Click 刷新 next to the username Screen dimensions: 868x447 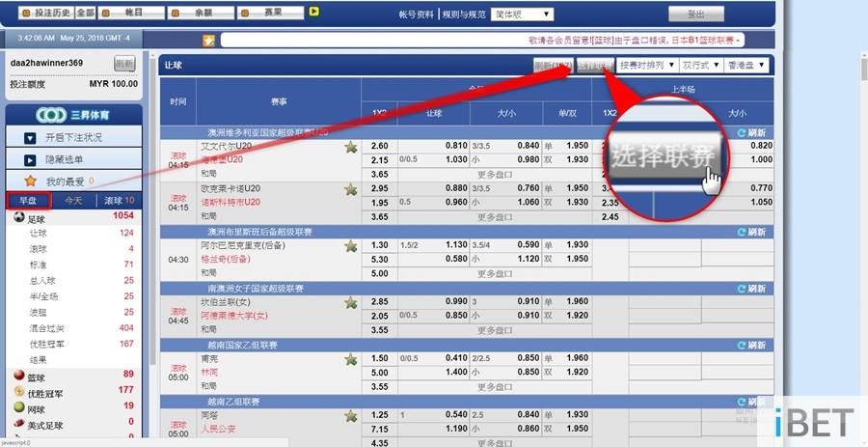[124, 64]
